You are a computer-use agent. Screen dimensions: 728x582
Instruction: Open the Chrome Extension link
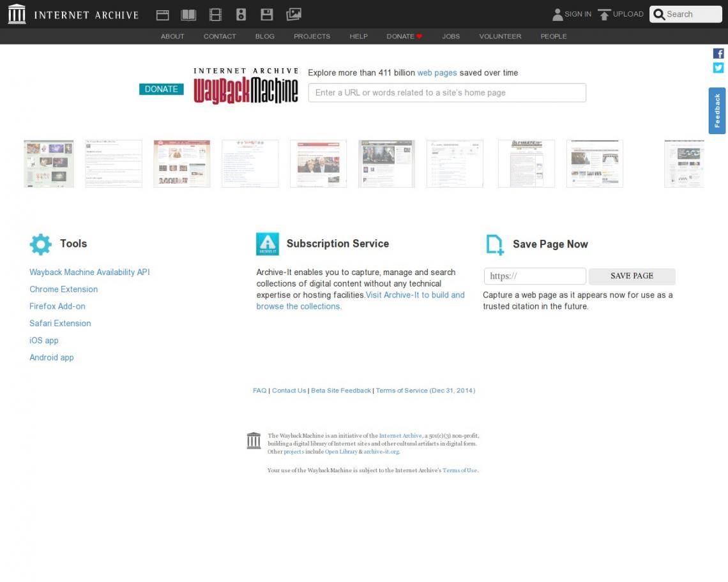[64, 290]
